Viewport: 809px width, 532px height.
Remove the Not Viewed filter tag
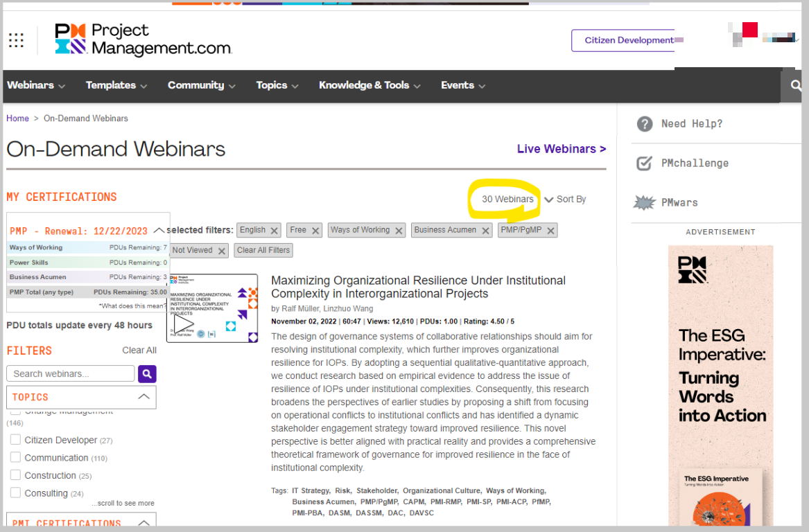pos(222,251)
